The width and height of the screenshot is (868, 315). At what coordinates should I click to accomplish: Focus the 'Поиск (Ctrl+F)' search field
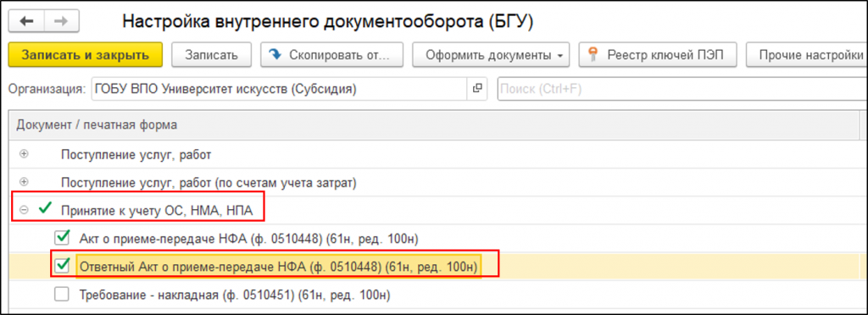click(682, 88)
